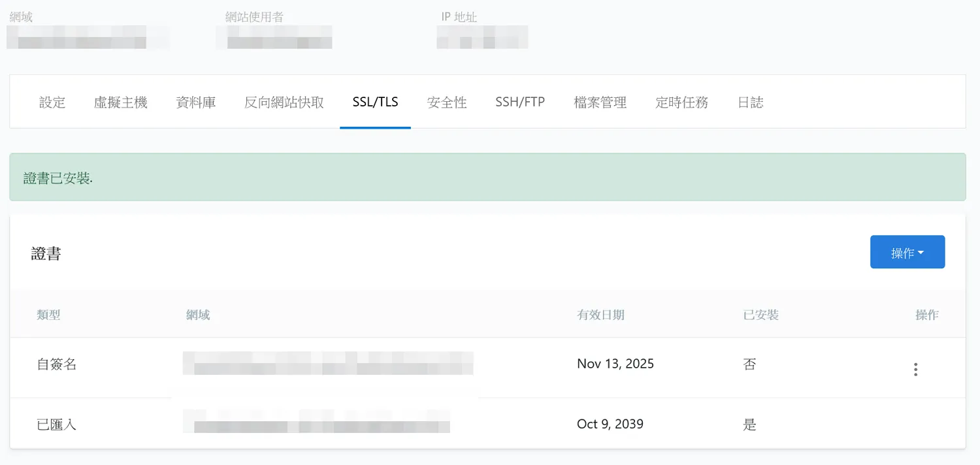View the 日誌 tab
The width and height of the screenshot is (980, 465).
coord(750,103)
